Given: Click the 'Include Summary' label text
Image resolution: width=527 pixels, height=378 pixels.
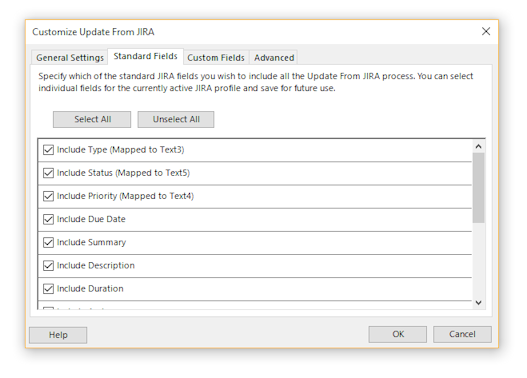Looking at the screenshot, I should (91, 242).
